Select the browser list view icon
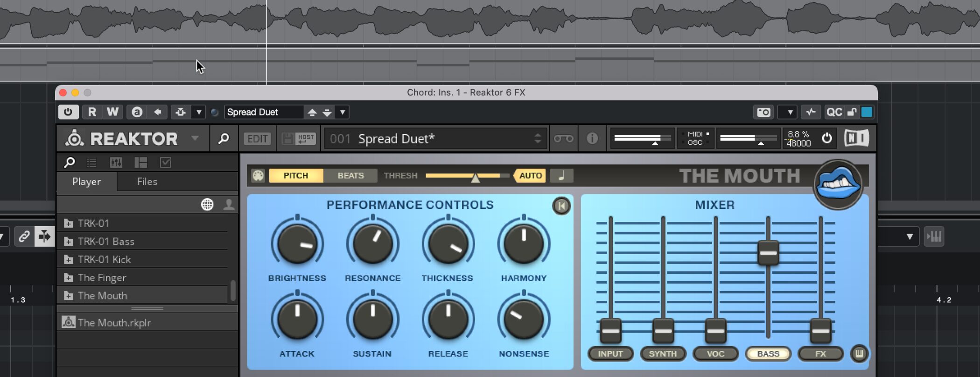Image resolution: width=980 pixels, height=377 pixels. click(x=91, y=163)
